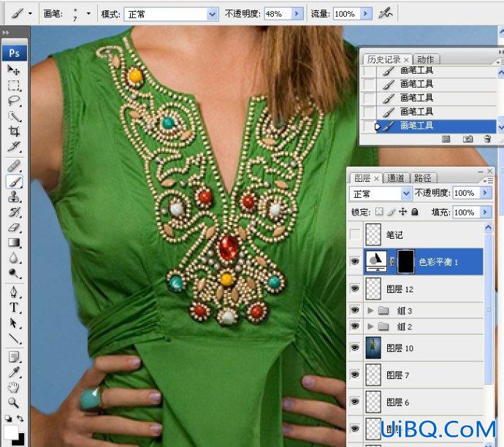Click the background color swatch
Screen dimensions: 504x447
pos(20,441)
